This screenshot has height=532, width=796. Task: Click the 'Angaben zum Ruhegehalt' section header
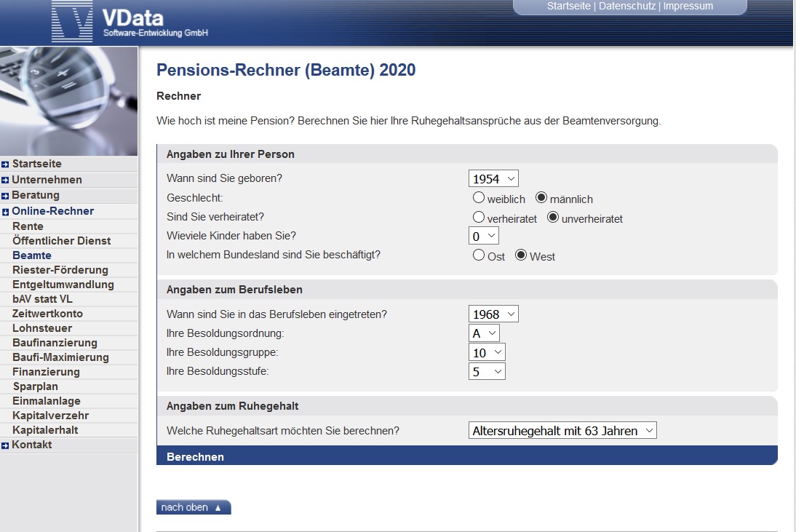click(233, 406)
